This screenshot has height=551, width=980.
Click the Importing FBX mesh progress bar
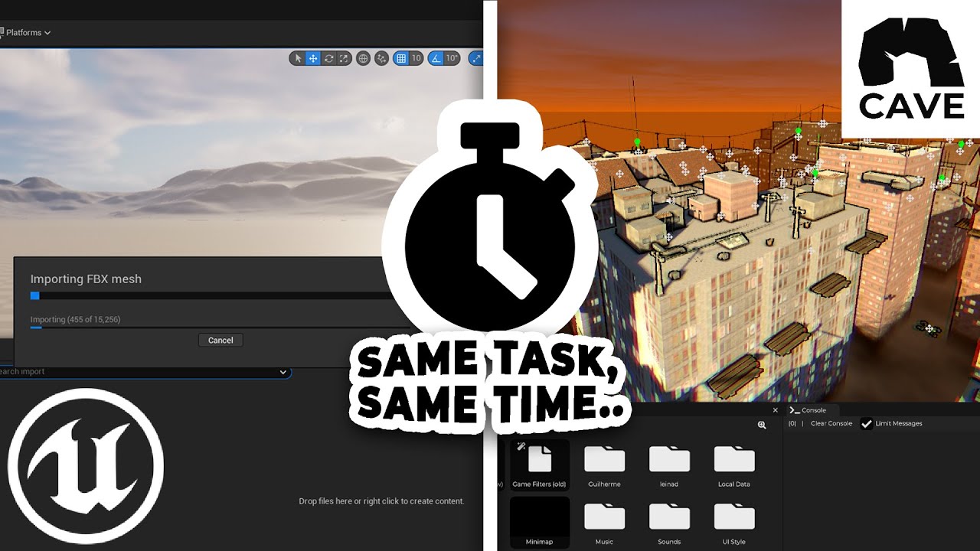pyautogui.click(x=210, y=295)
